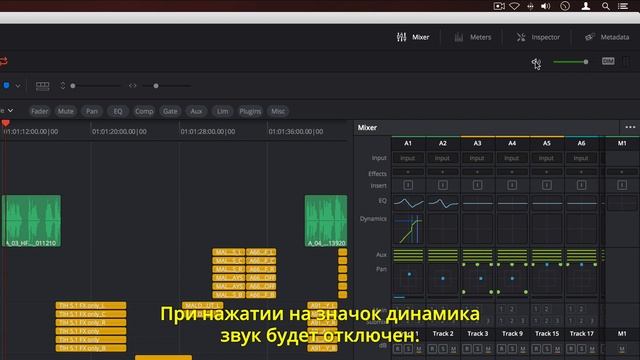Expand the chevron next to blue flag
640x360 pixels.
click(18, 86)
